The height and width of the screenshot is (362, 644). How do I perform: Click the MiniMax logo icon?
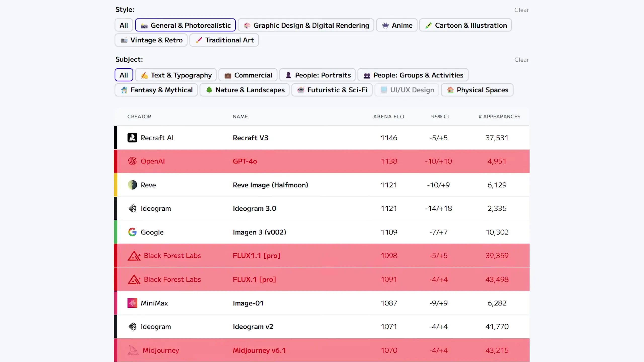[x=132, y=303]
